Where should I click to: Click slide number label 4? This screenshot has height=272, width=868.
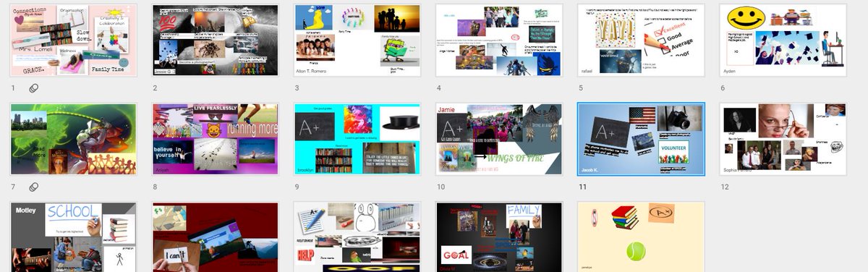(x=439, y=88)
